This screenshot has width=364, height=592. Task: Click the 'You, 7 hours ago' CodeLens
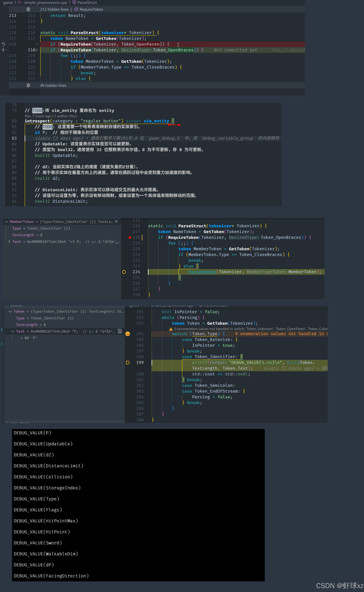point(38,116)
